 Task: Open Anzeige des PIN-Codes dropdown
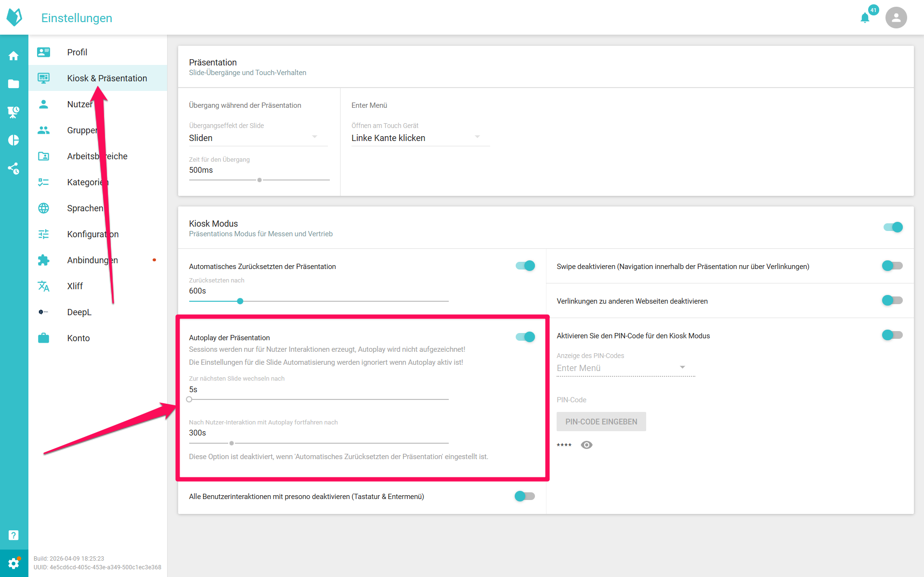click(625, 368)
